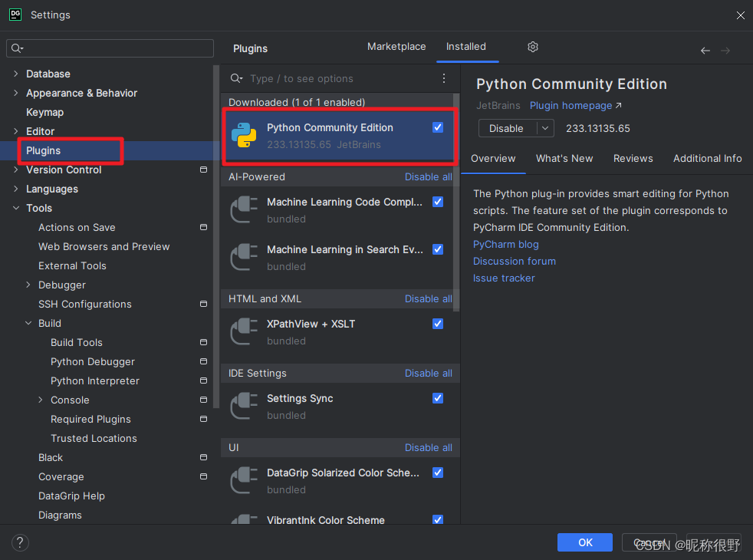Click project-level marker beside Build Tools
Viewport: 753px width, 560px height.
(x=204, y=342)
